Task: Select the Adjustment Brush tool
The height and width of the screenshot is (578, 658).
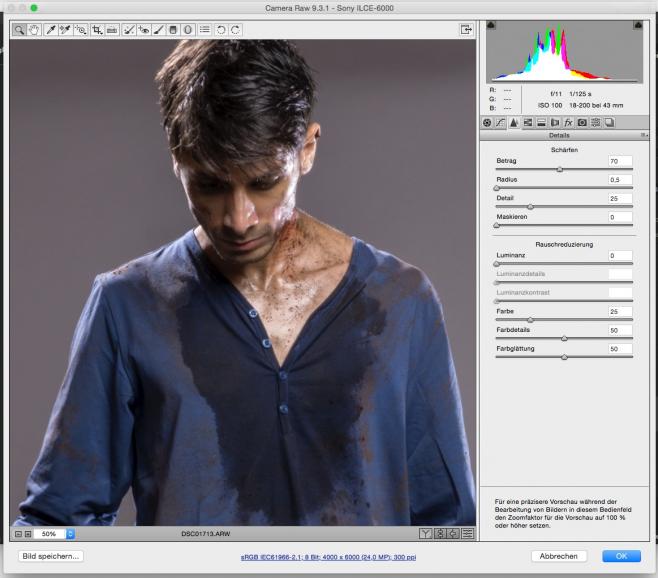Action: point(158,30)
